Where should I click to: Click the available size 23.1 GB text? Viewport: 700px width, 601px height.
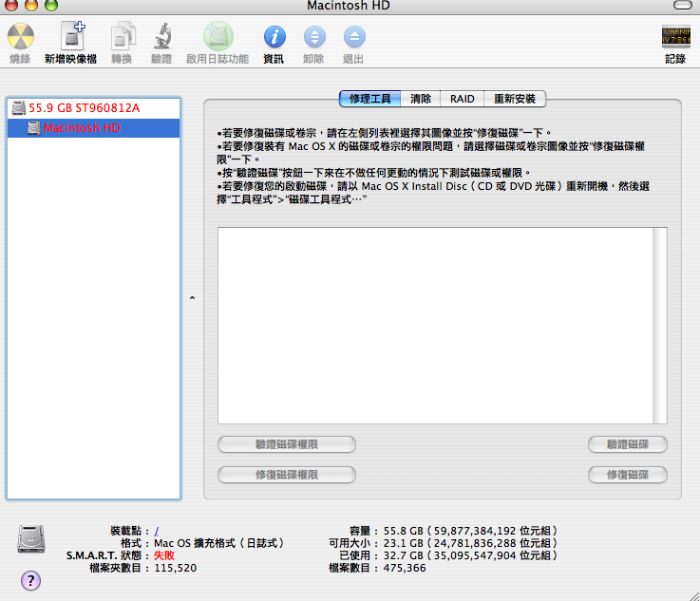[470, 543]
